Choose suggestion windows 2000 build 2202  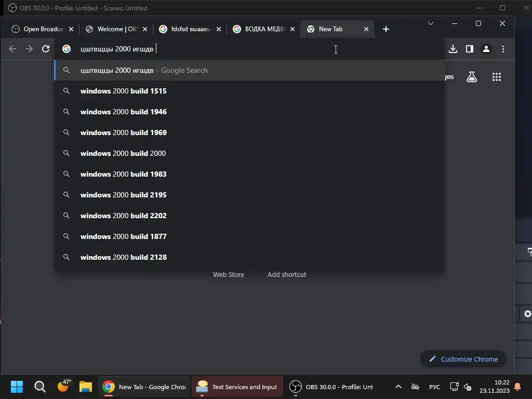[250, 216]
